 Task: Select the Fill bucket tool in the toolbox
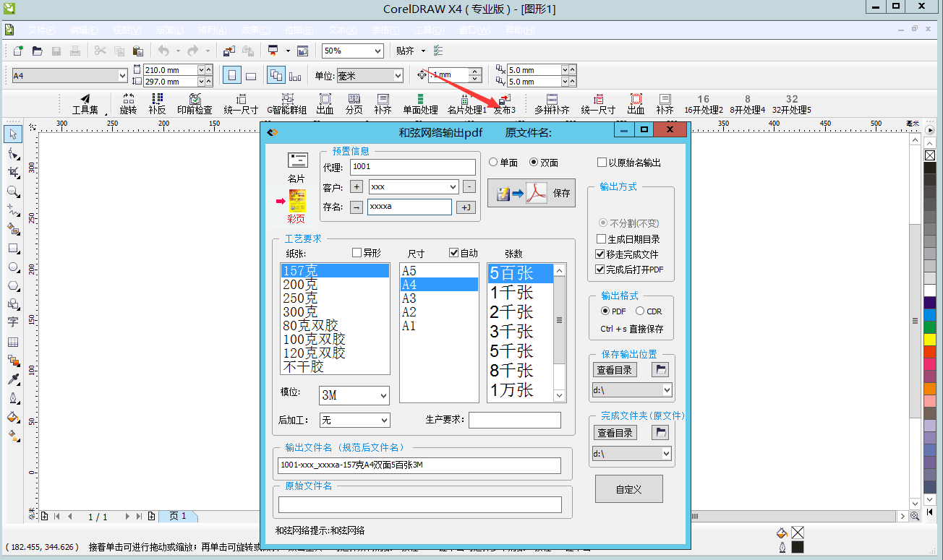13,417
